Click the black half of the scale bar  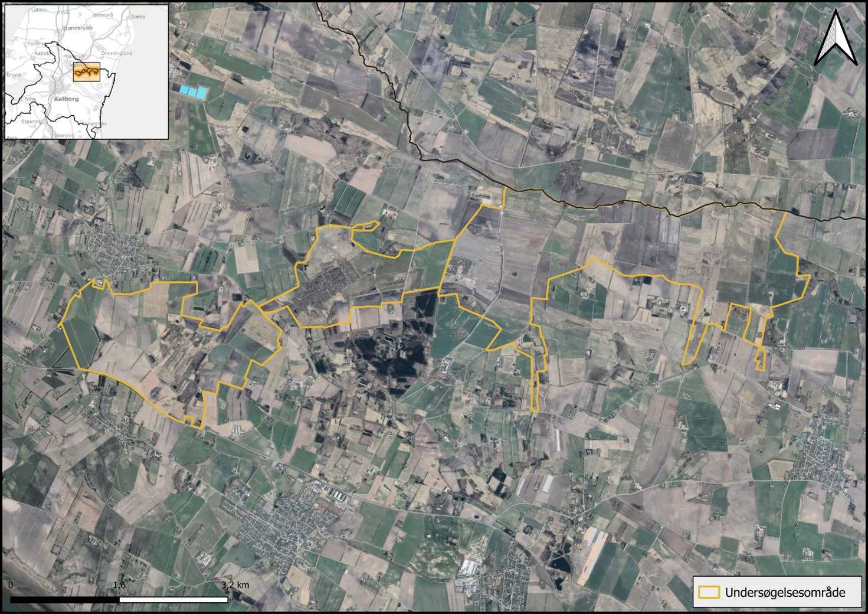(x=65, y=600)
